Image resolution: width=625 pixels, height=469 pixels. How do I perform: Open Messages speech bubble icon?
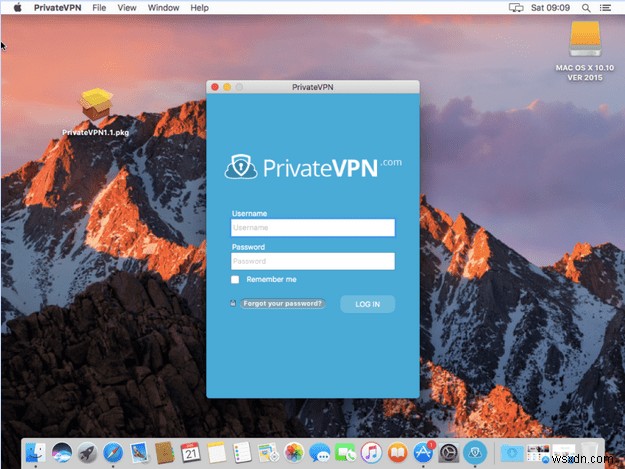point(320,453)
